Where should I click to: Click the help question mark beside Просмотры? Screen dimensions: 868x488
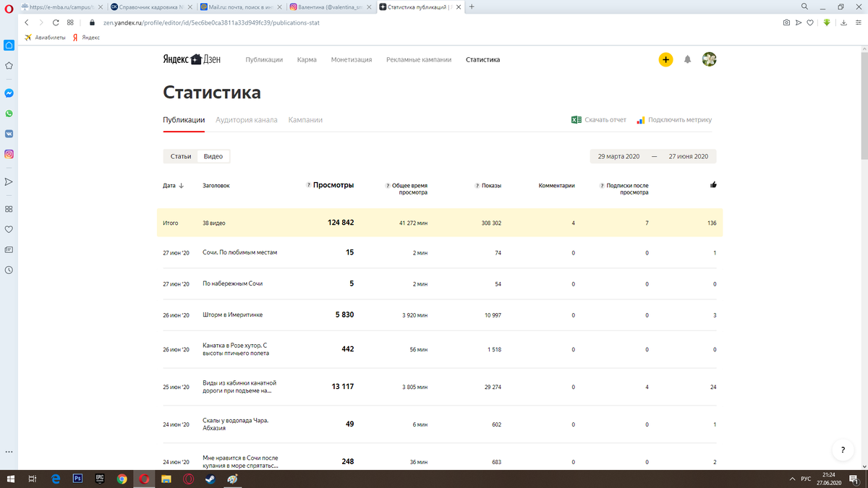pos(309,186)
